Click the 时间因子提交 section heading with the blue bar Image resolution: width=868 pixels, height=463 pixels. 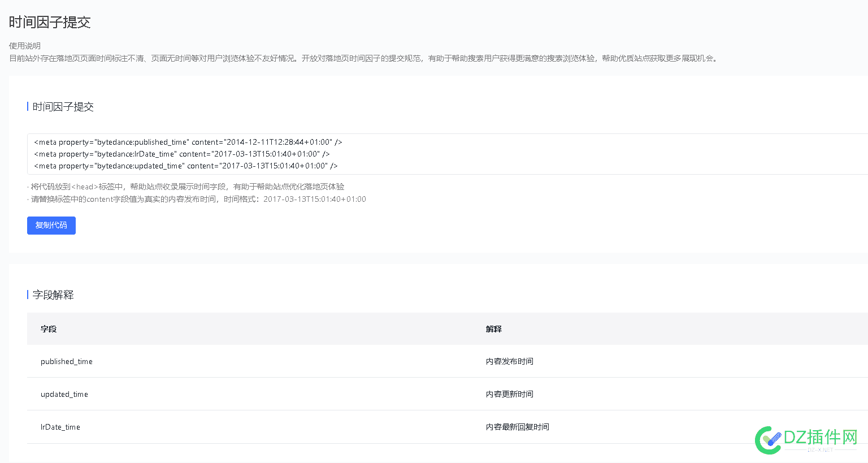(x=63, y=106)
